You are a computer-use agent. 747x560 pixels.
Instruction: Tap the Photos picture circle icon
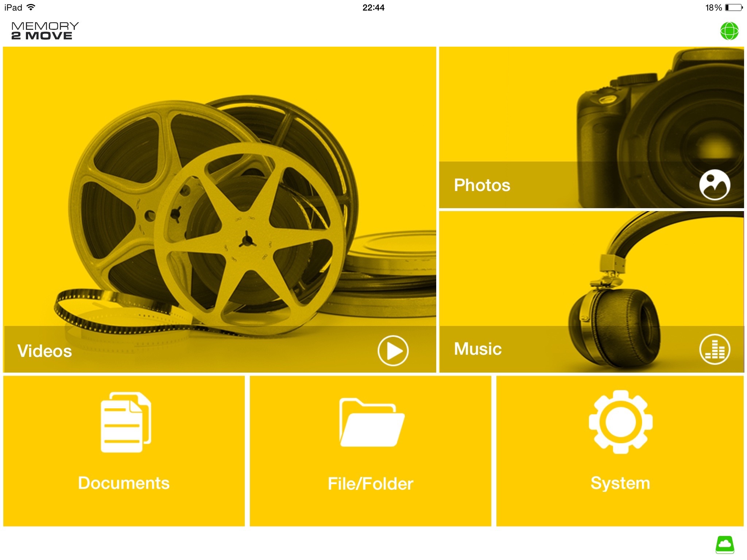click(x=714, y=185)
